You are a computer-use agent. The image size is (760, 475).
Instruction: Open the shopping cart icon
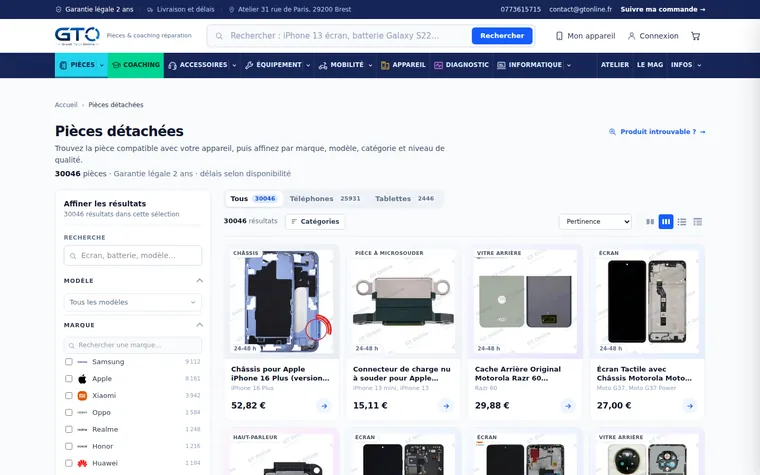(x=696, y=36)
